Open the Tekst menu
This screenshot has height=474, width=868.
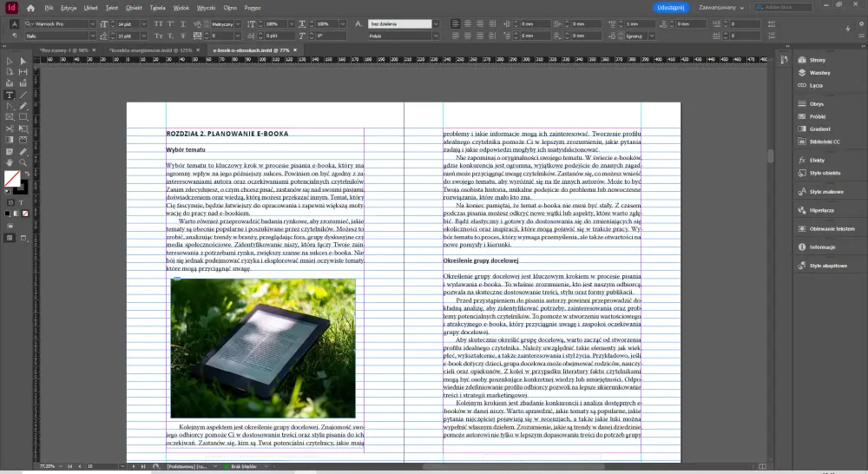111,7
